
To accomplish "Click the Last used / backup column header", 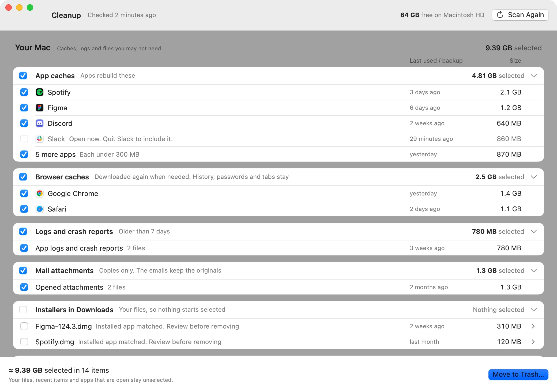I will [436, 61].
